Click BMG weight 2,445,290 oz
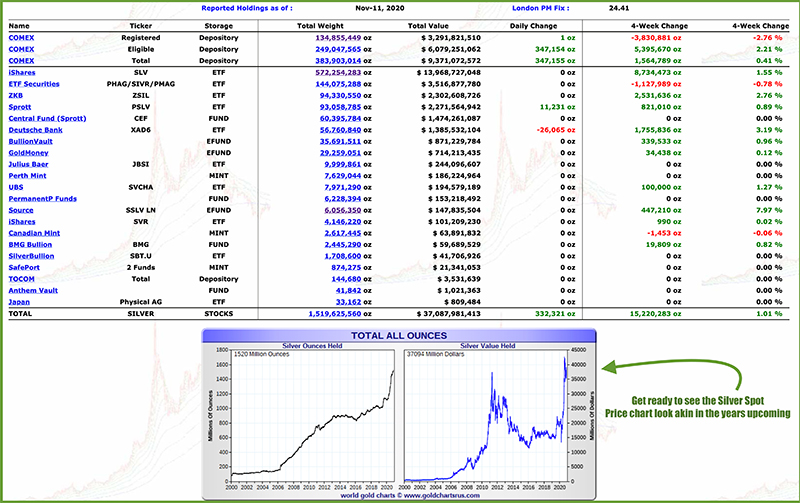800x503 pixels. click(343, 245)
